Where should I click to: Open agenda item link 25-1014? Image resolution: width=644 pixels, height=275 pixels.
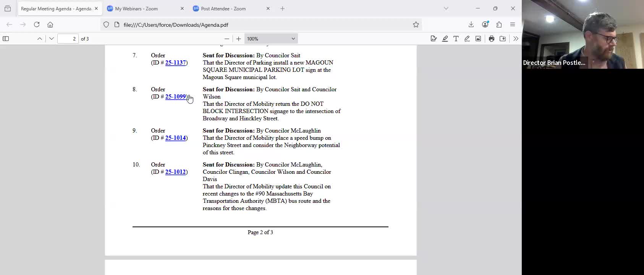pyautogui.click(x=175, y=138)
